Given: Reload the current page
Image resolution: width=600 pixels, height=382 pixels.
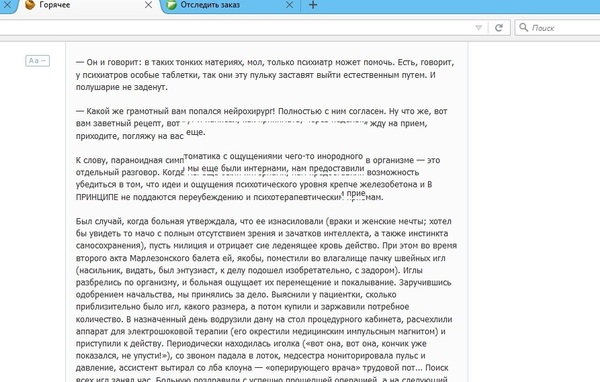Looking at the screenshot, I should [499, 28].
